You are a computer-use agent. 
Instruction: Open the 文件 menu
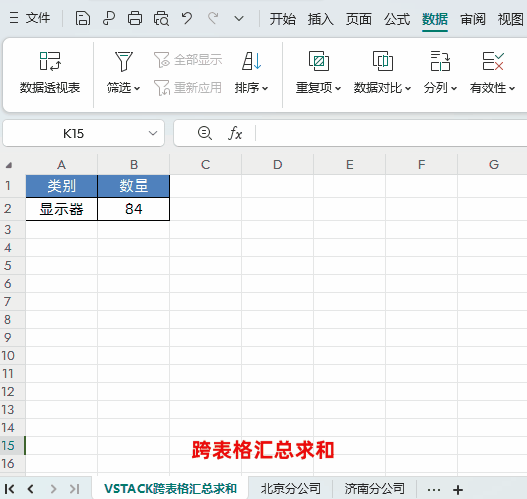pos(30,18)
